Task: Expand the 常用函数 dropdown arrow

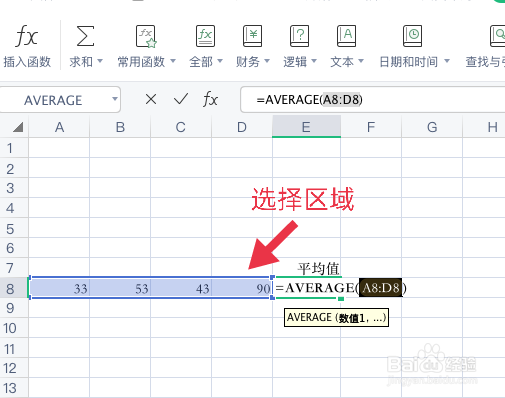Action: pos(173,61)
